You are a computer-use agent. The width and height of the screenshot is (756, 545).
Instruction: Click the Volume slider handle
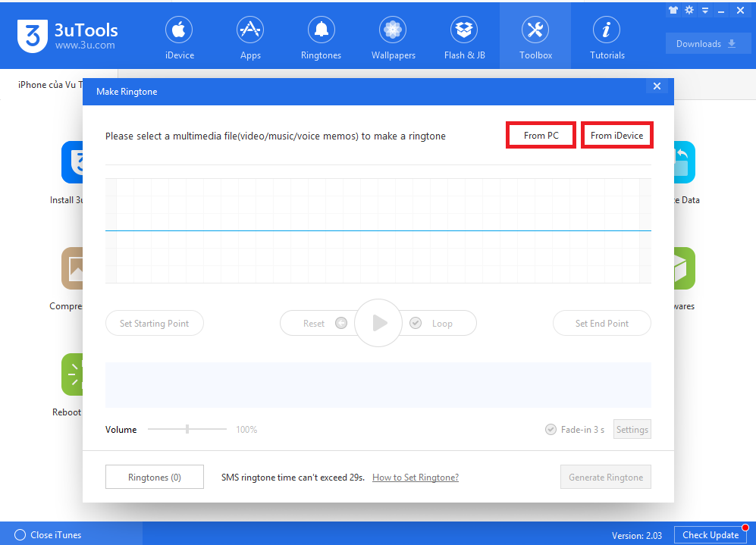click(x=187, y=430)
